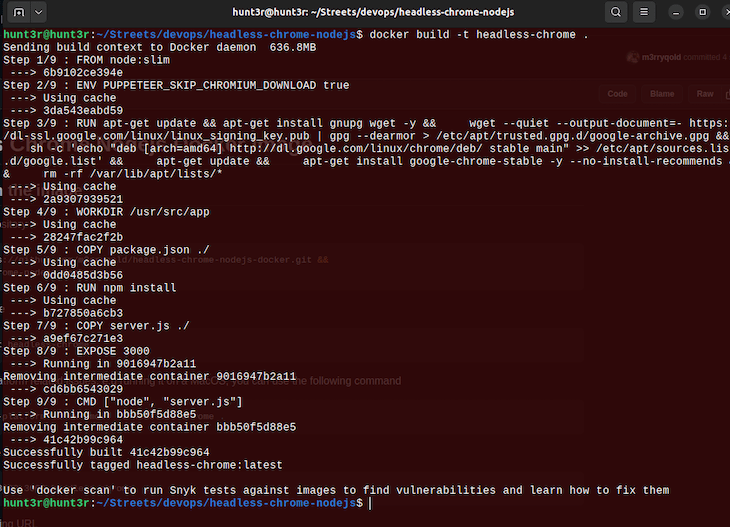
Task: Click the faint Blame button behind terminal
Action: pyautogui.click(x=662, y=94)
